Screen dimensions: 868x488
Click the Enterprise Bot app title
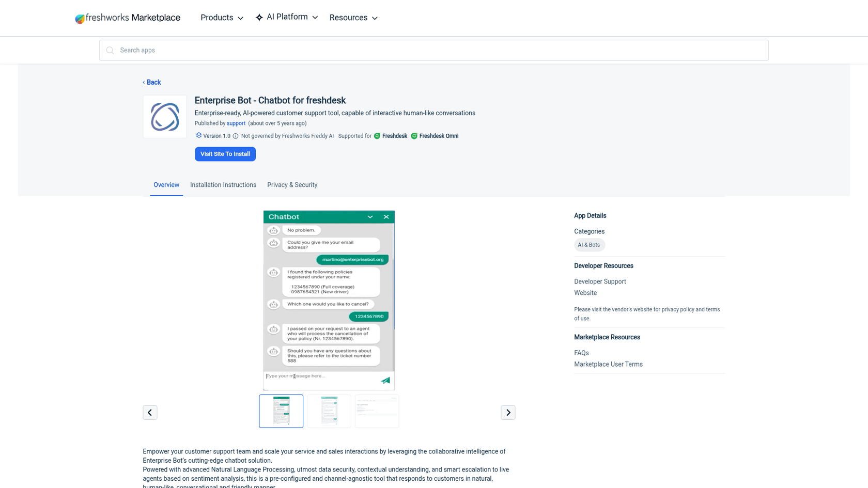270,101
